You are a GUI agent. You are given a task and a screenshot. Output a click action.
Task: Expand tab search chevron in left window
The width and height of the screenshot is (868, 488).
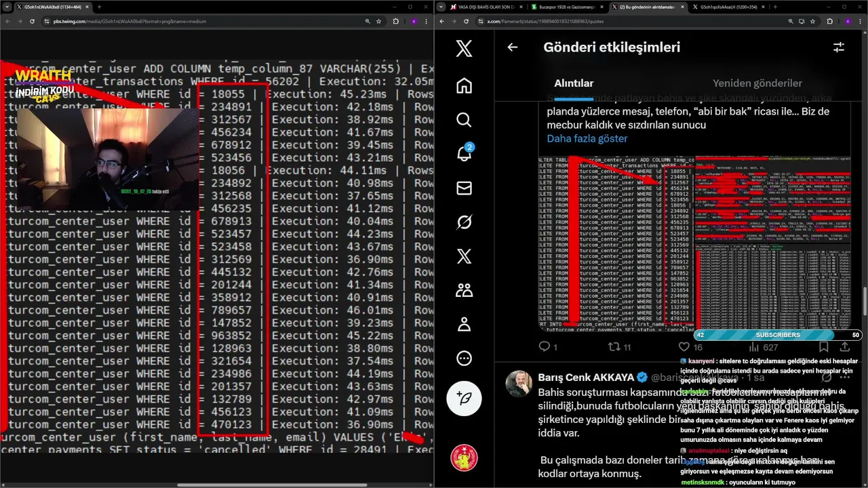coord(7,7)
